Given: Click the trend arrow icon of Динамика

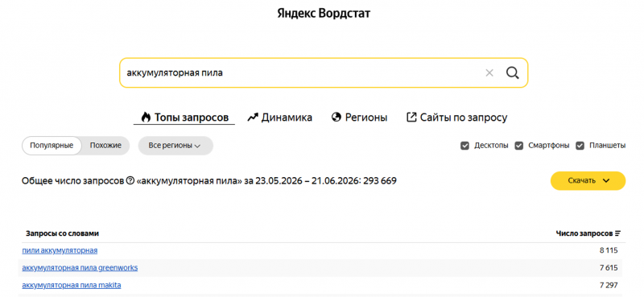Looking at the screenshot, I should 253,118.
